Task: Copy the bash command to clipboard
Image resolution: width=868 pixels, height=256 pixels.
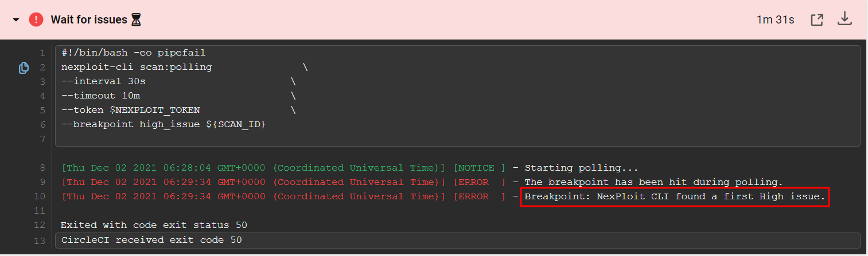Action: [x=24, y=68]
